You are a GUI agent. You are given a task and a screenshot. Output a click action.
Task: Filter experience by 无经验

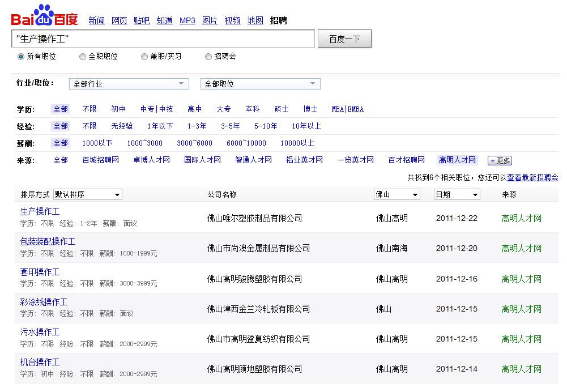[122, 126]
